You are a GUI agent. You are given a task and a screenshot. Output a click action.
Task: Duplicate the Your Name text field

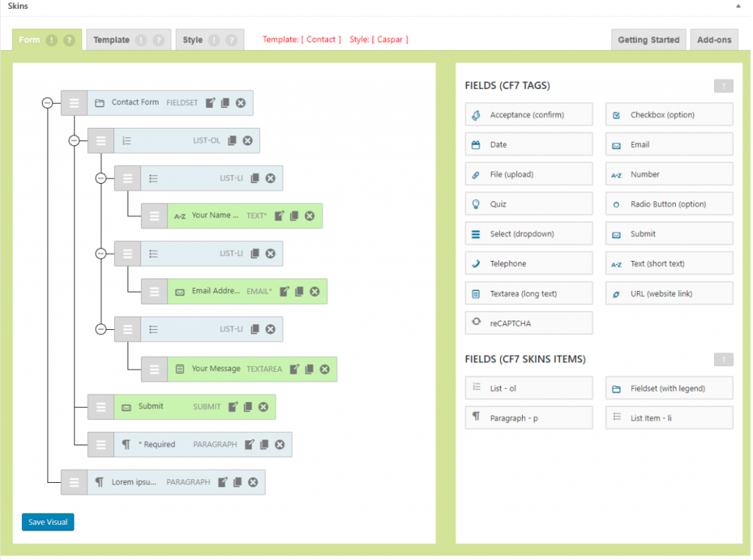point(294,216)
